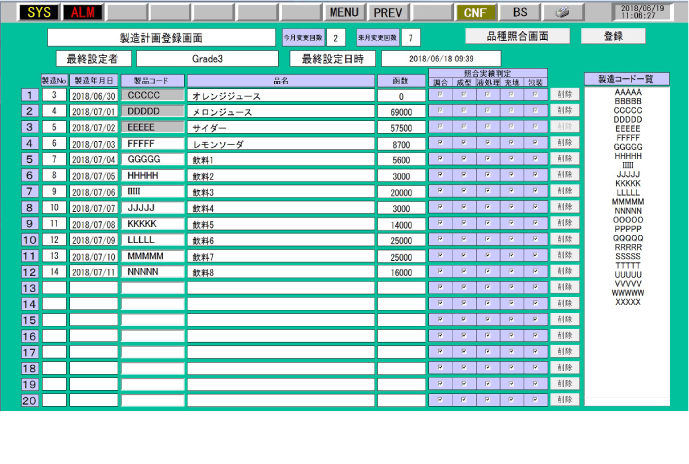Toggle 調合 checkbox in the レモンソーダ row

440,142
